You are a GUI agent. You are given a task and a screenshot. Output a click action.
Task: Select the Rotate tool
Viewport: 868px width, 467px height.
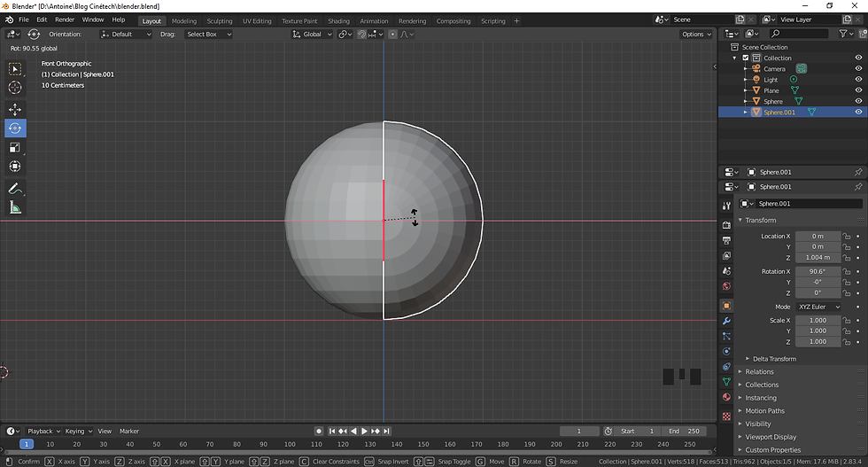click(15, 128)
